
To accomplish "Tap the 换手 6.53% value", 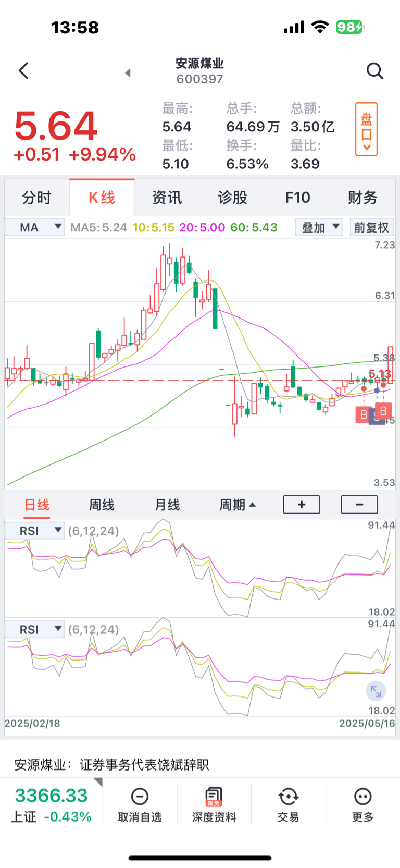I will point(247,164).
